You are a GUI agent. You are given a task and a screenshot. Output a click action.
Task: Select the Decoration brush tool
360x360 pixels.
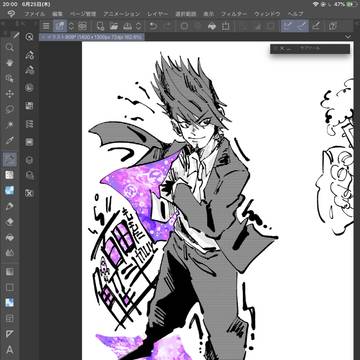click(10, 206)
